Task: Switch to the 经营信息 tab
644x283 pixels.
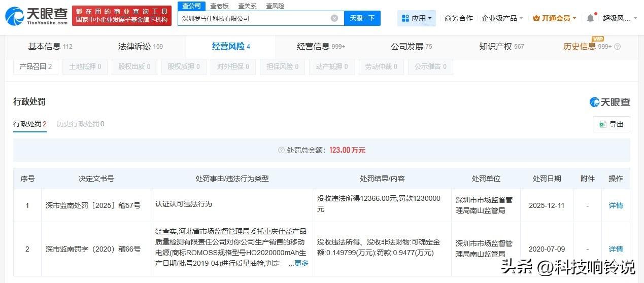Action: (x=321, y=47)
